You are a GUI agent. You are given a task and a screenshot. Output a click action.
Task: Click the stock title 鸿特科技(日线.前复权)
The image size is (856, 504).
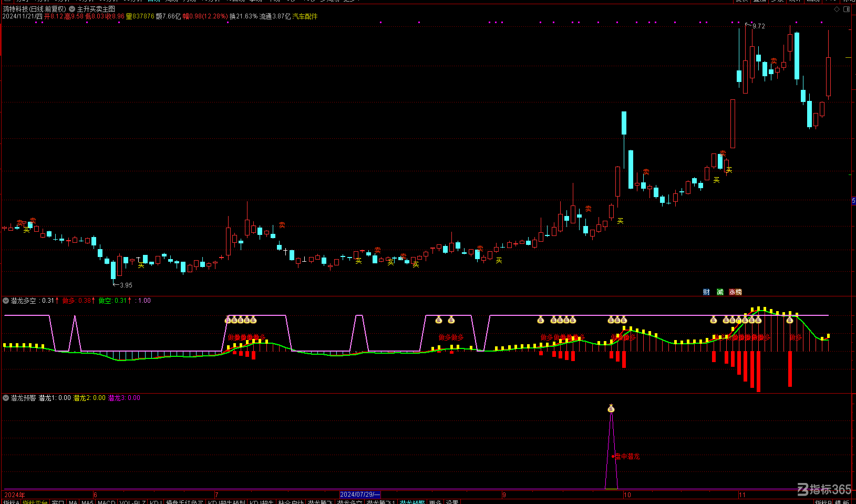(34, 9)
